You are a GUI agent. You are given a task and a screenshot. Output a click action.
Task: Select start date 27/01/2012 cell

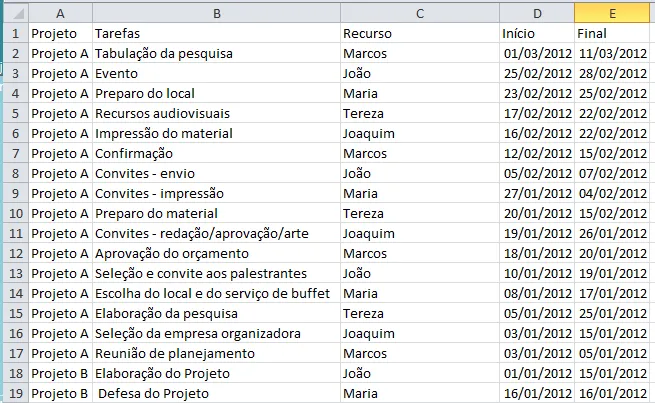point(537,193)
